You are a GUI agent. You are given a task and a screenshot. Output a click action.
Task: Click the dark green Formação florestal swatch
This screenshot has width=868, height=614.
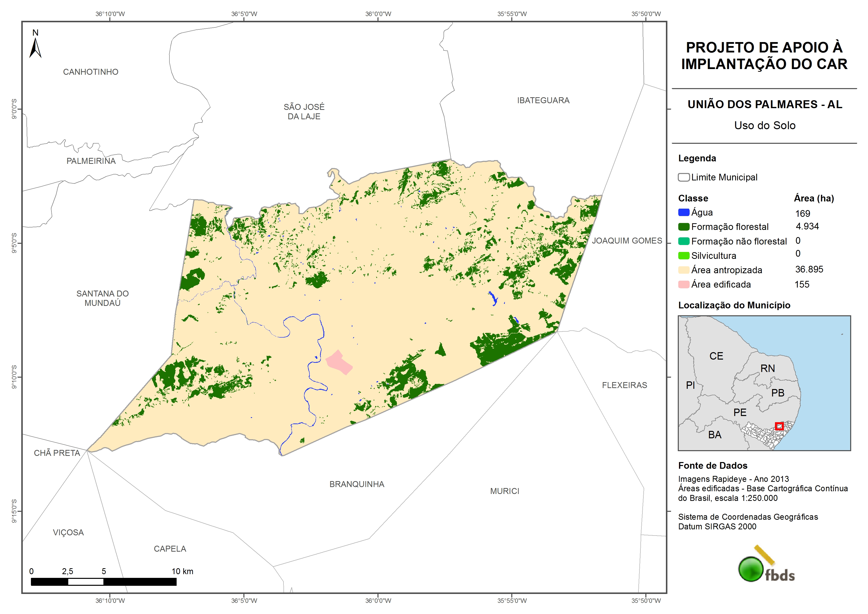683,227
